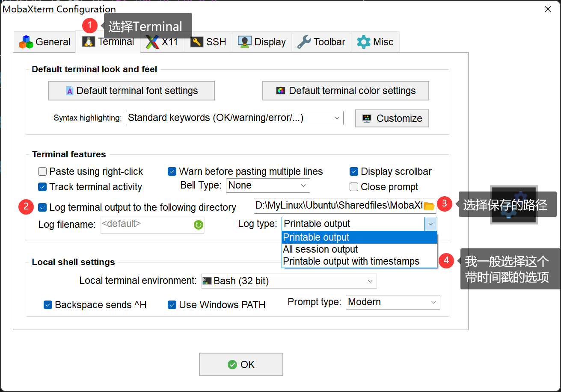This screenshot has width=561, height=392.
Task: Go to the SSH tab
Action: point(208,42)
